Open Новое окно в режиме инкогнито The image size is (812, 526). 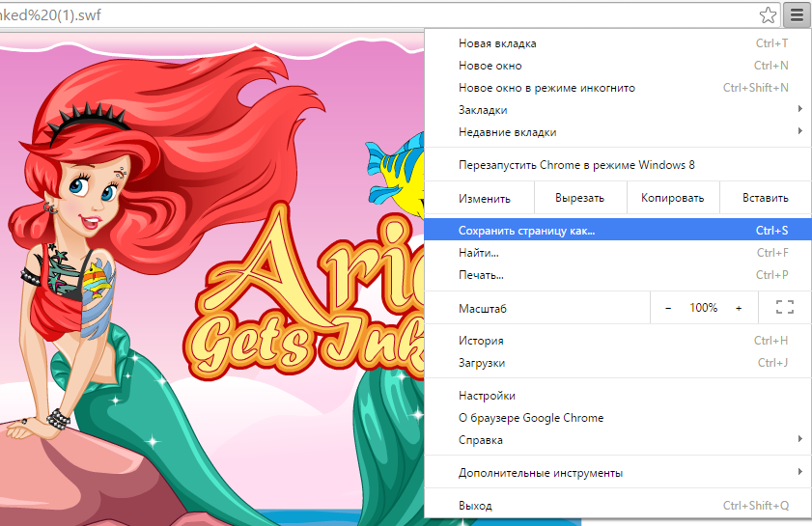(618, 88)
